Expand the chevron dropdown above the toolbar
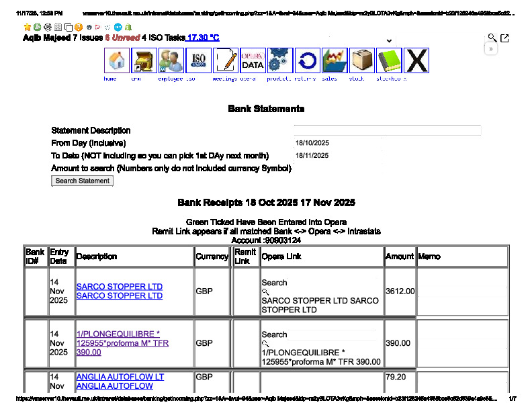This screenshot has height=411, width=532. point(389,41)
